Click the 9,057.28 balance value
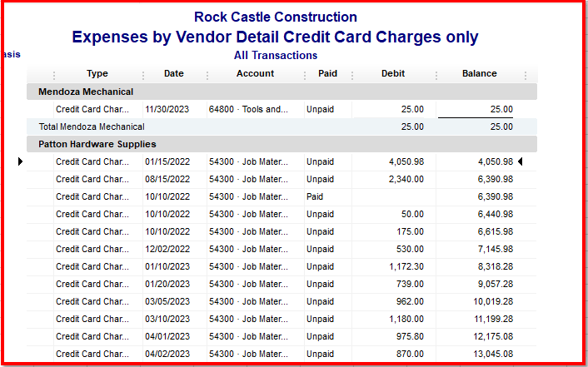This screenshot has width=588, height=367. click(x=495, y=284)
